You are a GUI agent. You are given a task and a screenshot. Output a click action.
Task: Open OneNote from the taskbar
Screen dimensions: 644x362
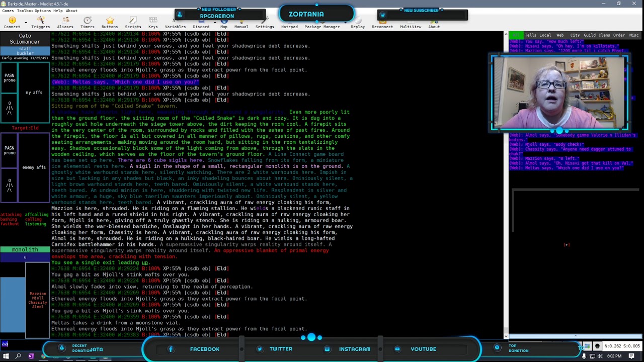[31, 356]
